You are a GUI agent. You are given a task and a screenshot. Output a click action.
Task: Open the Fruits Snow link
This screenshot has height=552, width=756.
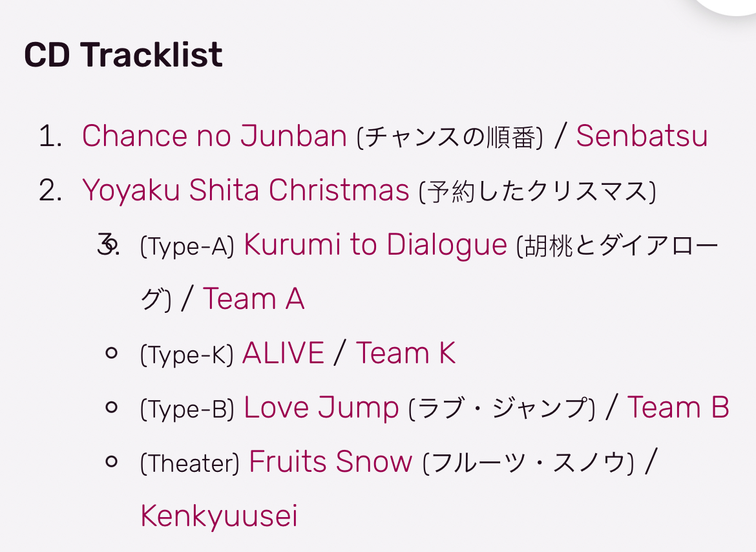point(330,462)
